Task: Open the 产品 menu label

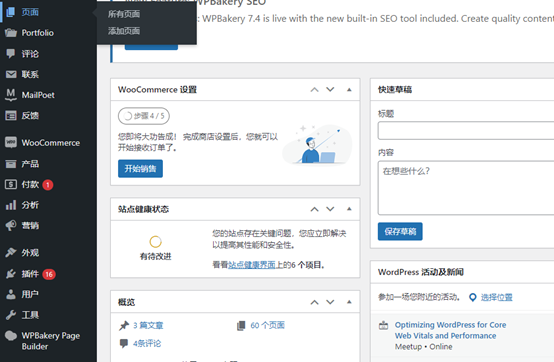Action: pos(30,164)
